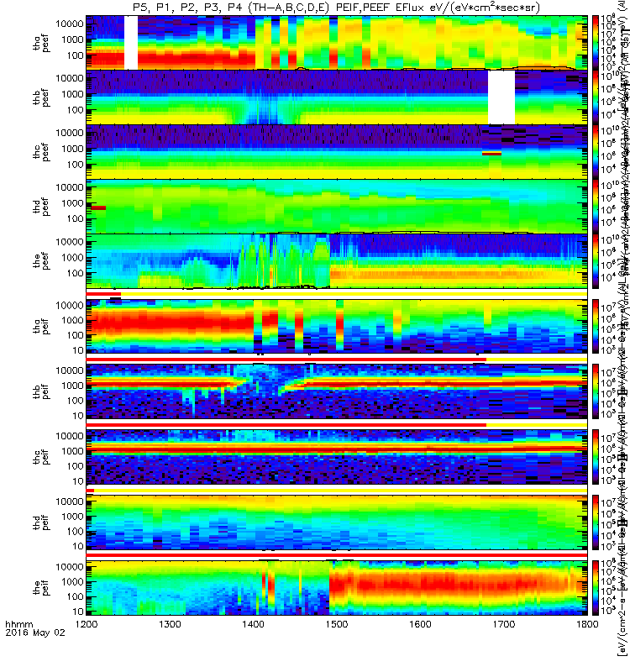Image resolution: width=630 pixels, height=672 pixels.
Task: Click the 1700 time axis label
Action: tap(503, 624)
